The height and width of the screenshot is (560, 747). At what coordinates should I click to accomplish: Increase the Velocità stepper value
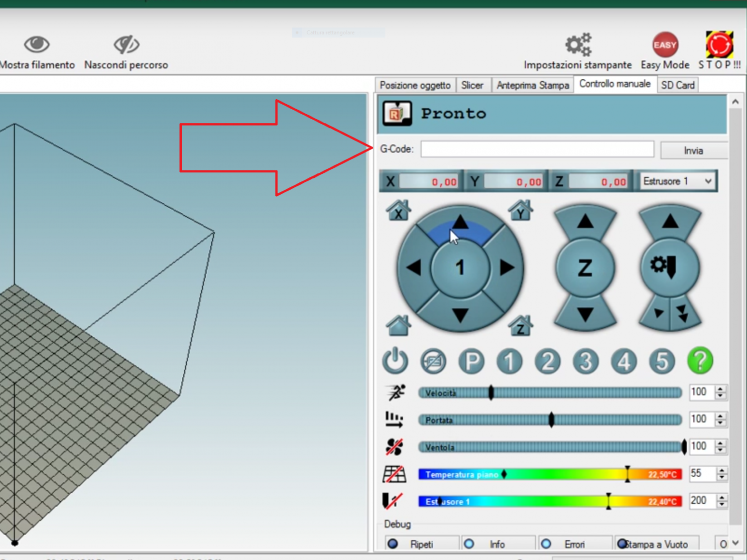(x=721, y=389)
